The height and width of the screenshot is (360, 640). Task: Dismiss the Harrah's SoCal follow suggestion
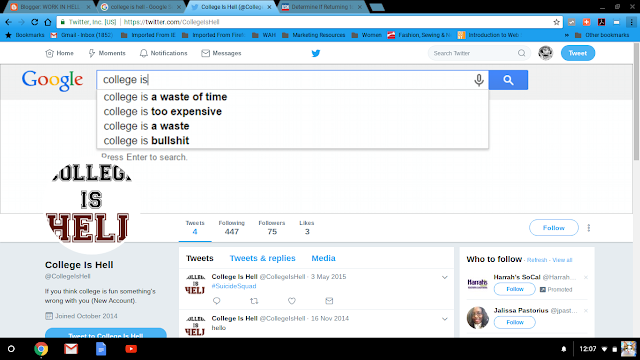pos(586,278)
